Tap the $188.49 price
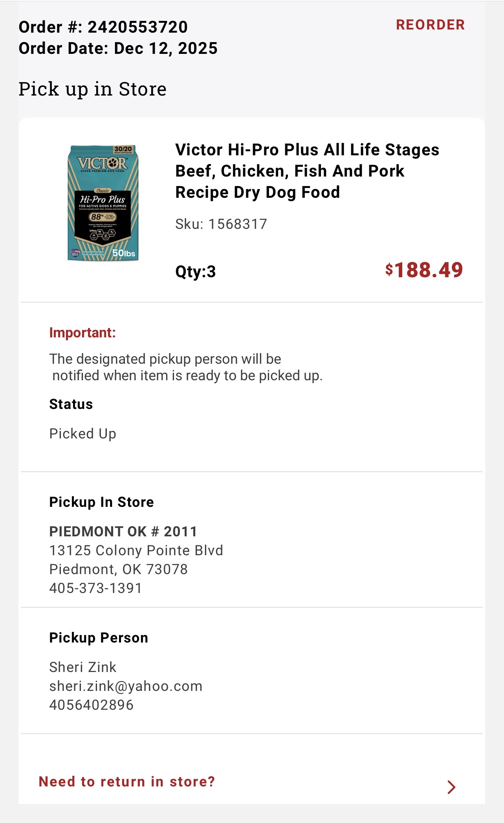This screenshot has height=823, width=504. point(424,270)
